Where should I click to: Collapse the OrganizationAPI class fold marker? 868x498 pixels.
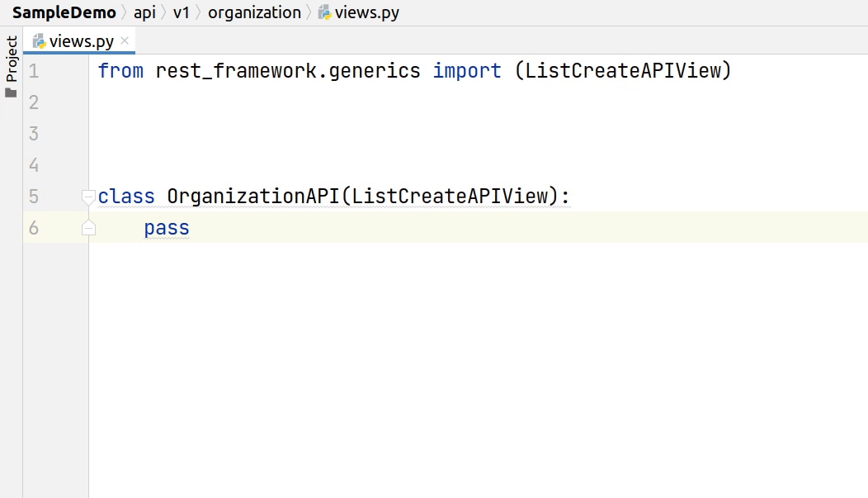pos(88,197)
